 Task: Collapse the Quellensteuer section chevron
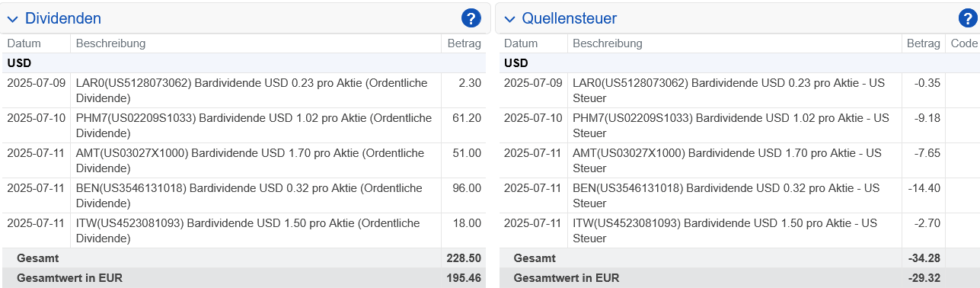click(509, 19)
